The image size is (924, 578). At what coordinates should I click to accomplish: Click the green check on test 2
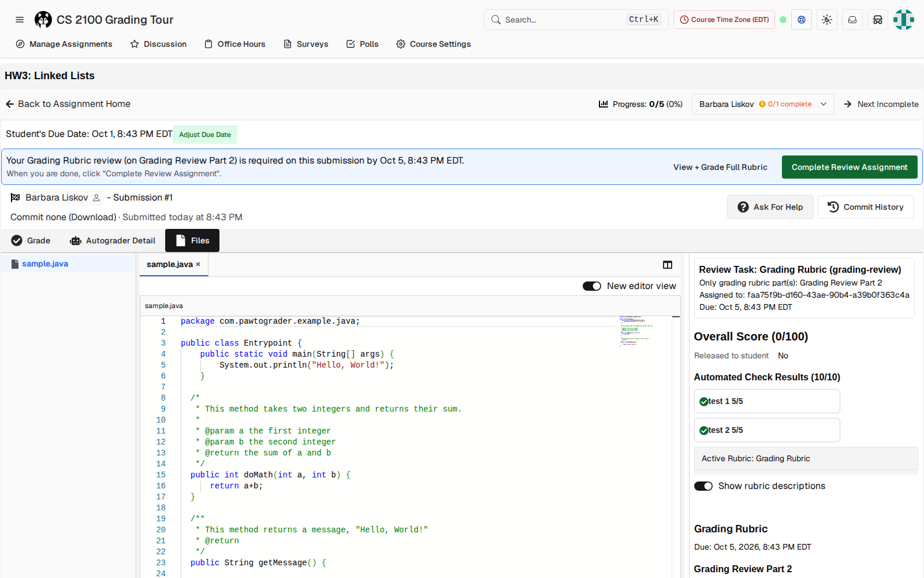click(x=703, y=431)
